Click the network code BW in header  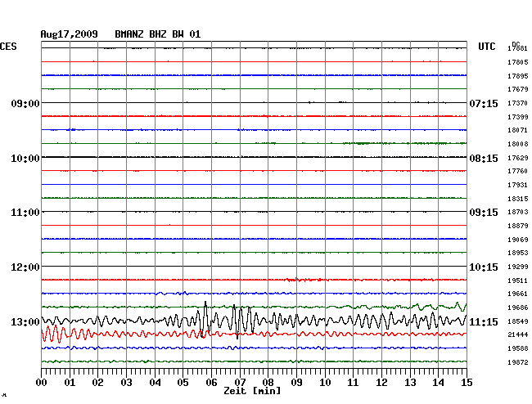pos(178,34)
